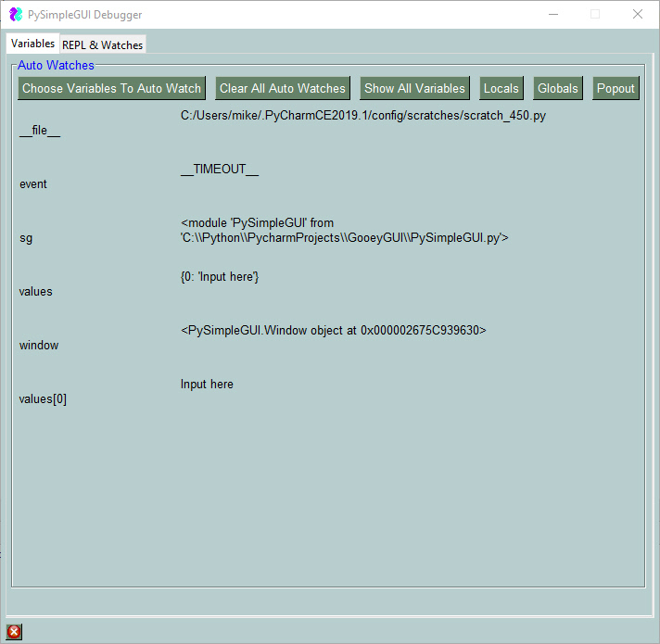
Task: Click the Globals button
Action: (558, 88)
